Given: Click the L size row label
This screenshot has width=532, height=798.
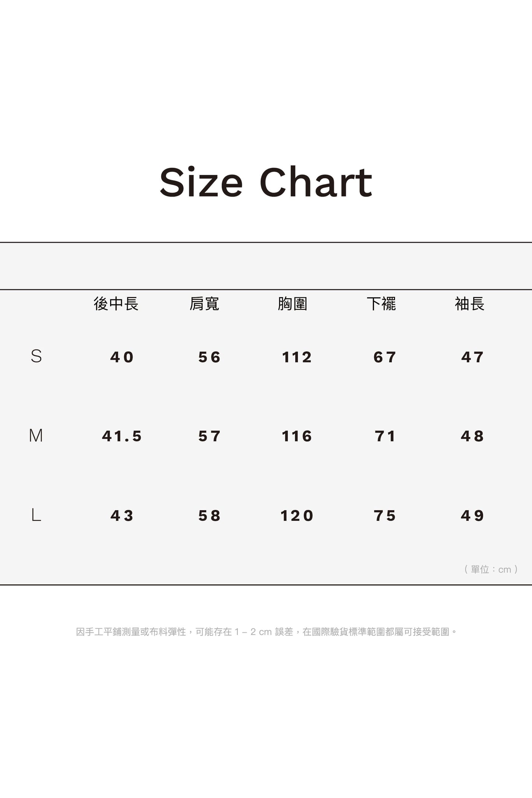Looking at the screenshot, I should pyautogui.click(x=36, y=515).
